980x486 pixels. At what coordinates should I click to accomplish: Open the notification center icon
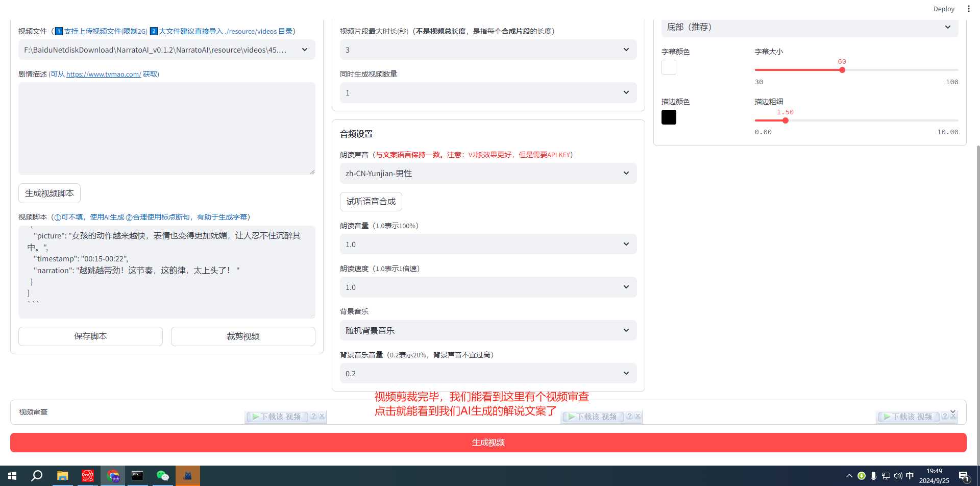point(964,476)
